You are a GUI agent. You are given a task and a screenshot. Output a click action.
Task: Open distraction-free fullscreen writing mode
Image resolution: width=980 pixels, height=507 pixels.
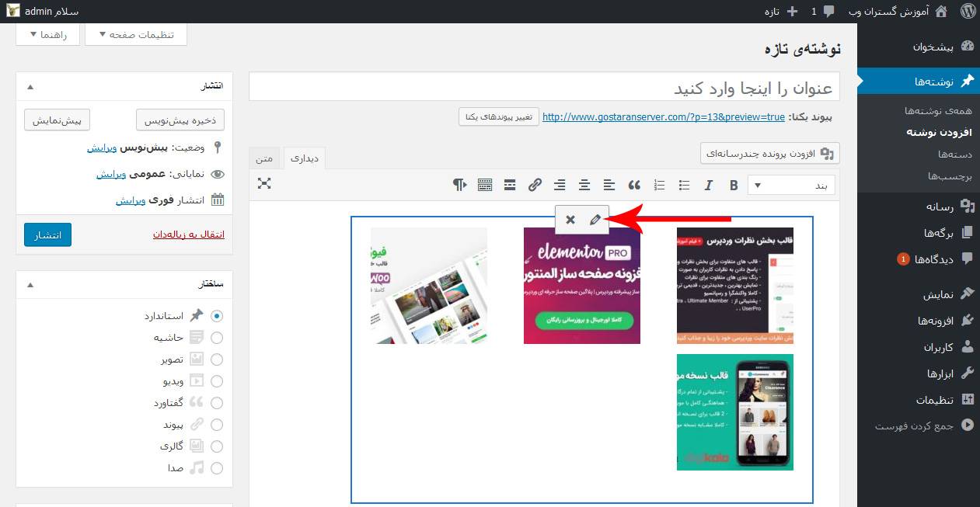tap(264, 183)
